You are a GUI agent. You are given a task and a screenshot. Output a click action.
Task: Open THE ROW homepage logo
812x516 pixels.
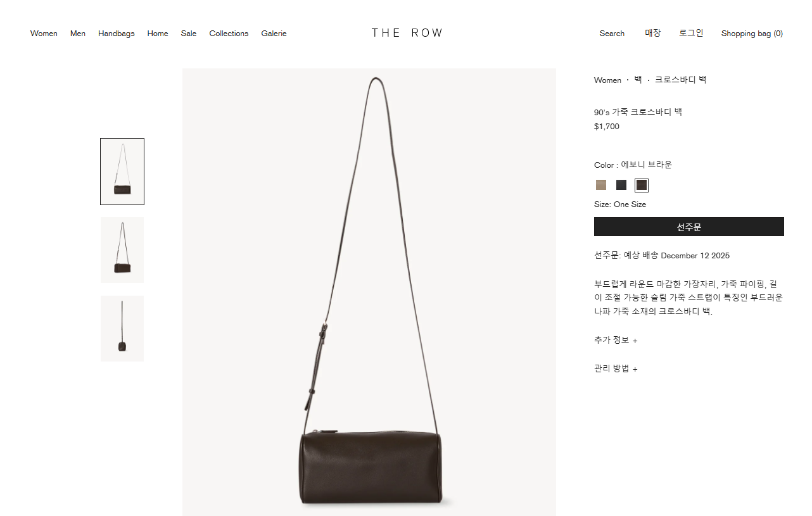click(x=407, y=33)
